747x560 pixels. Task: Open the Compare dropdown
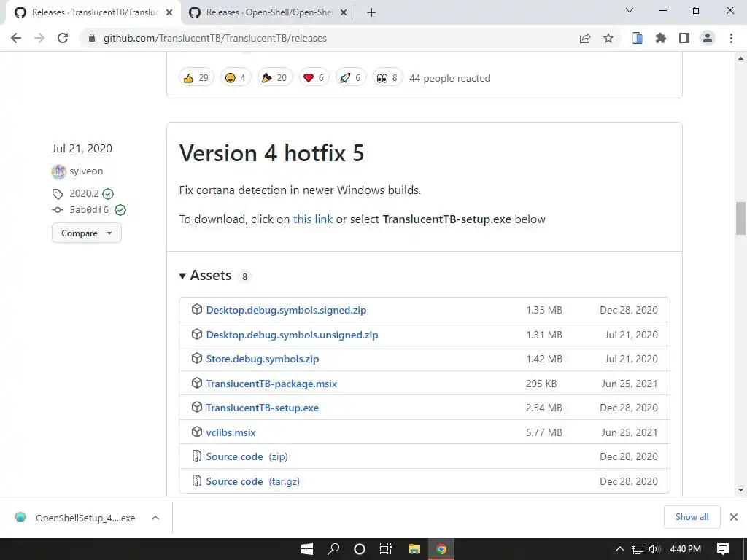click(x=86, y=233)
